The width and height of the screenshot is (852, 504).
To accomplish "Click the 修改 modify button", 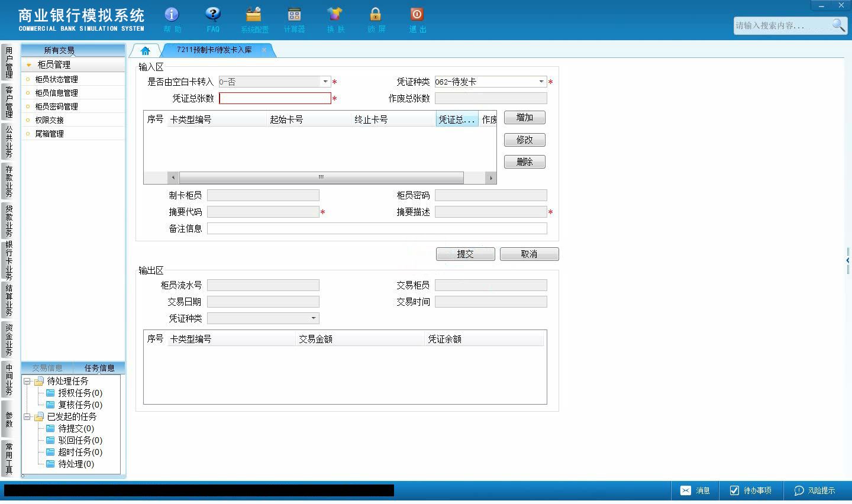I will pyautogui.click(x=525, y=140).
